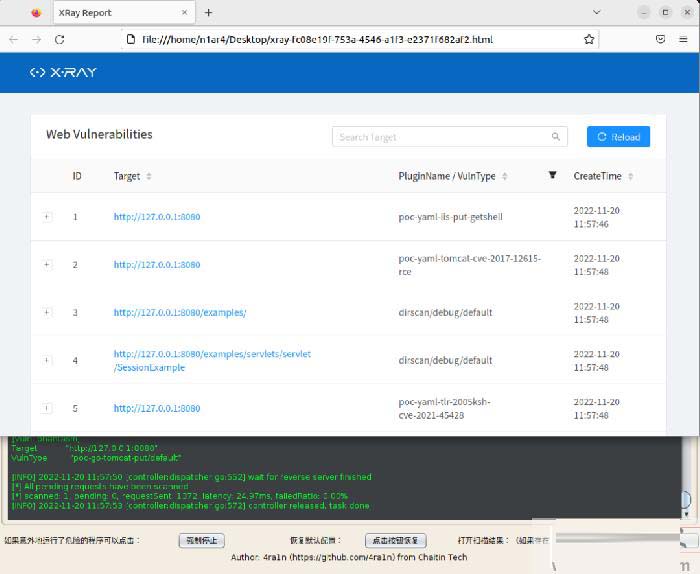
Task: Open the SessionExample servlet link
Action: click(212, 361)
